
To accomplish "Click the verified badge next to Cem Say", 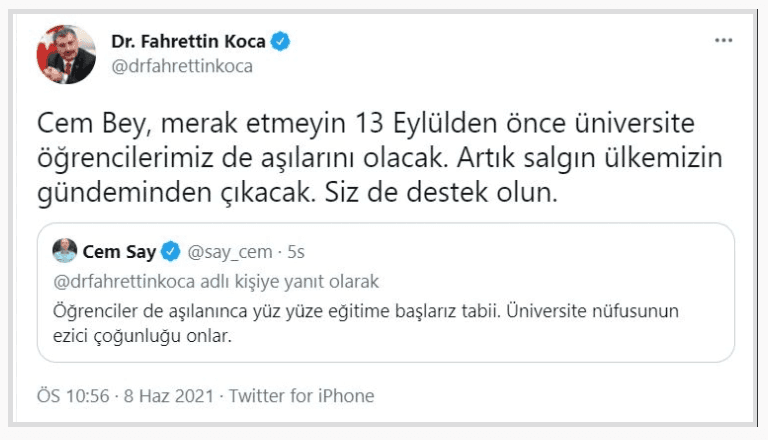I will 171,250.
